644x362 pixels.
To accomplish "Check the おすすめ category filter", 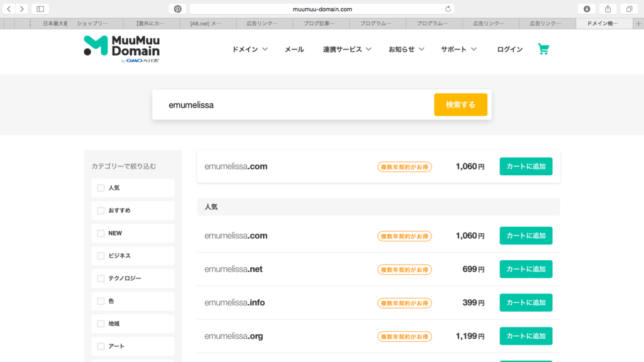I will pos(101,211).
